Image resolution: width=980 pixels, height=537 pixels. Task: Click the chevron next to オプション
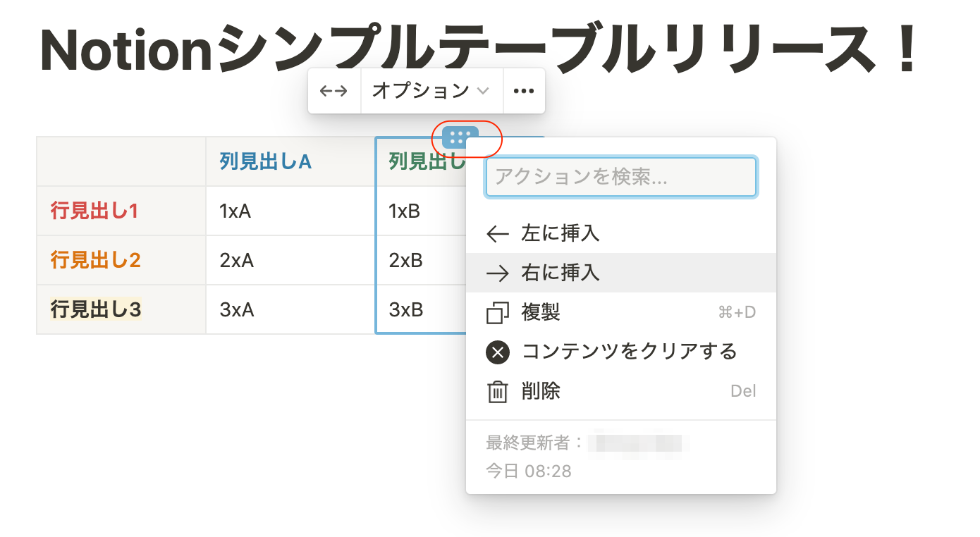484,90
